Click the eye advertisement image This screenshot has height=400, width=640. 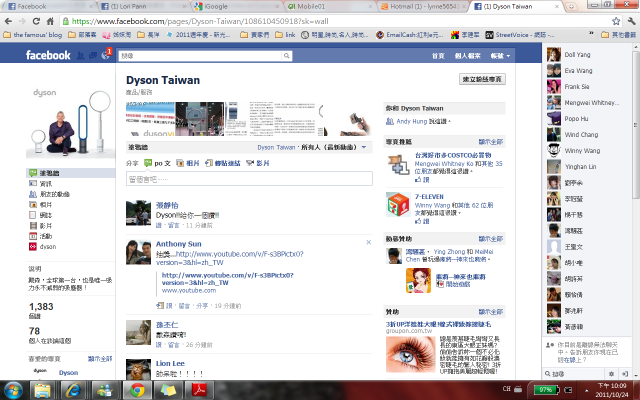tap(411, 354)
